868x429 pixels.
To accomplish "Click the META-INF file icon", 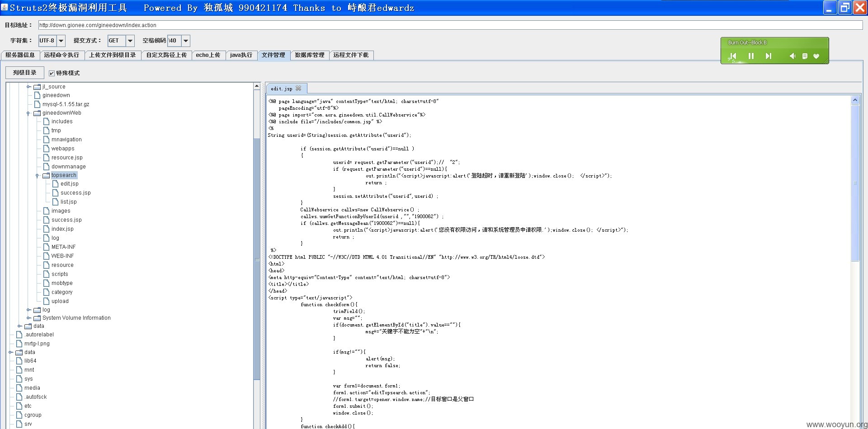I will tap(46, 247).
